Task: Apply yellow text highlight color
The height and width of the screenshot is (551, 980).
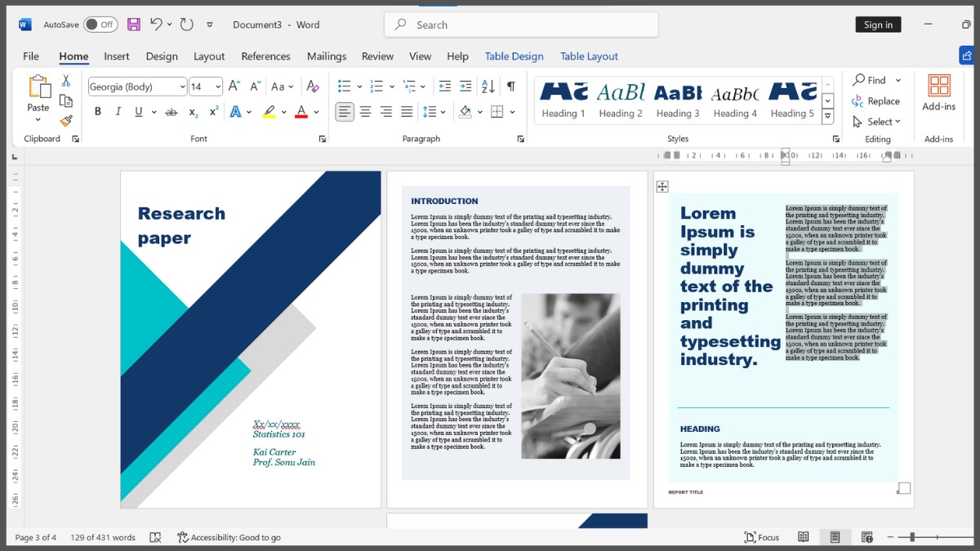Action: (x=269, y=112)
